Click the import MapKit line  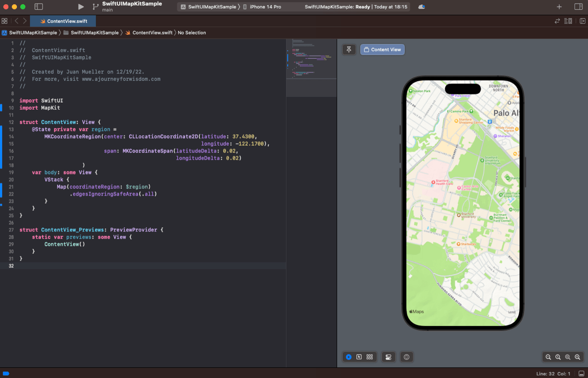point(40,108)
